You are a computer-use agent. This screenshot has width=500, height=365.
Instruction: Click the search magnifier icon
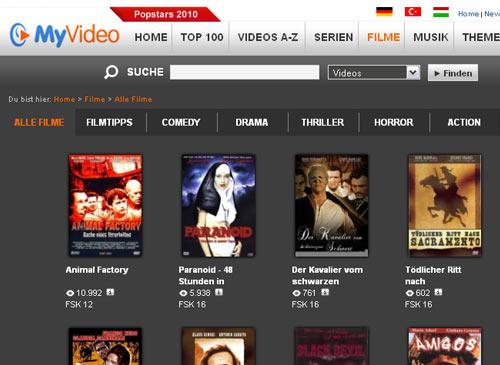(x=111, y=72)
